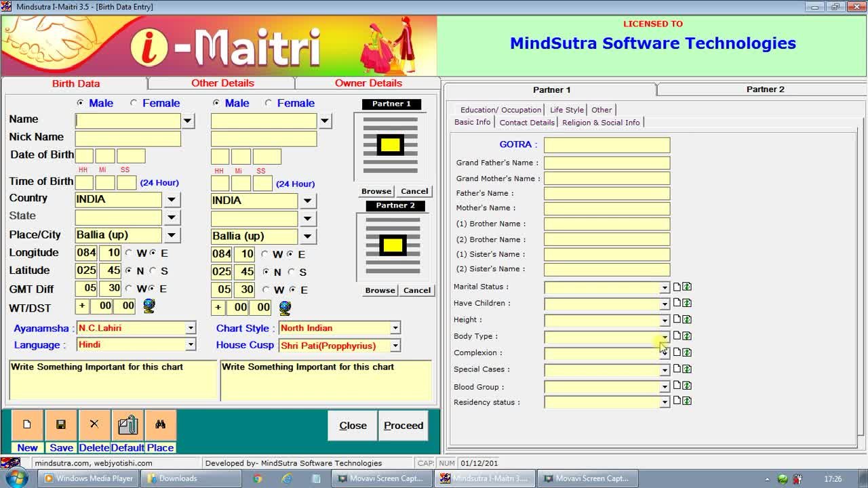Select S for second person's Latitude

pos(292,272)
